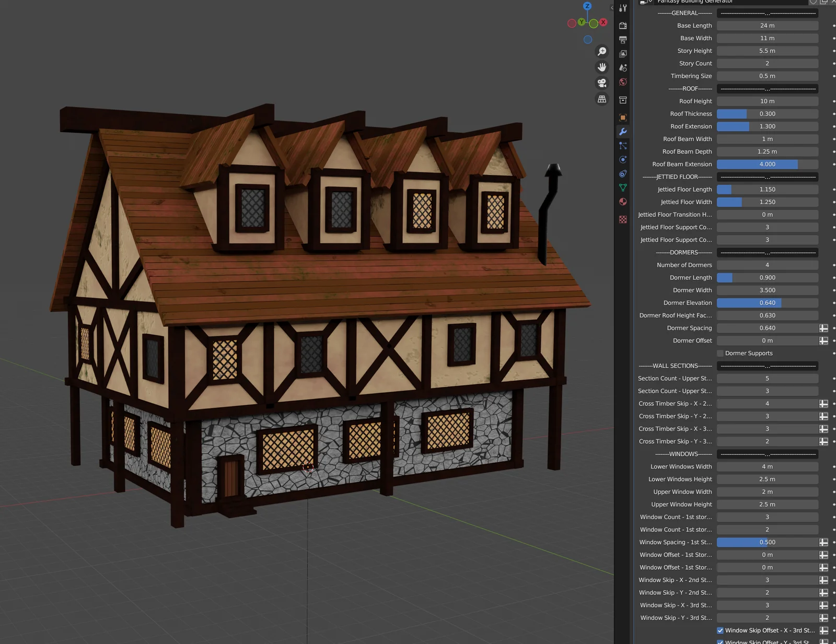The height and width of the screenshot is (644, 836).
Task: Uncheck Window Skip Offset - Y - 3rd St
Action: [x=720, y=642]
